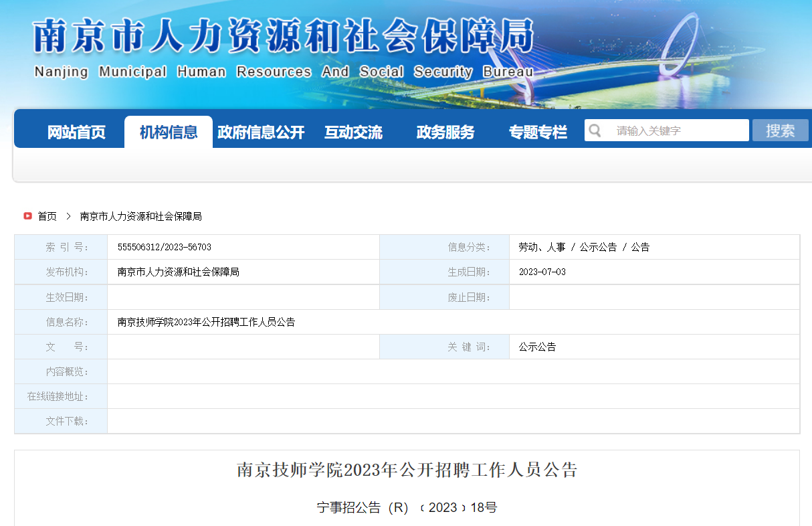
Task: Go to 互动交流 section
Action: click(353, 133)
